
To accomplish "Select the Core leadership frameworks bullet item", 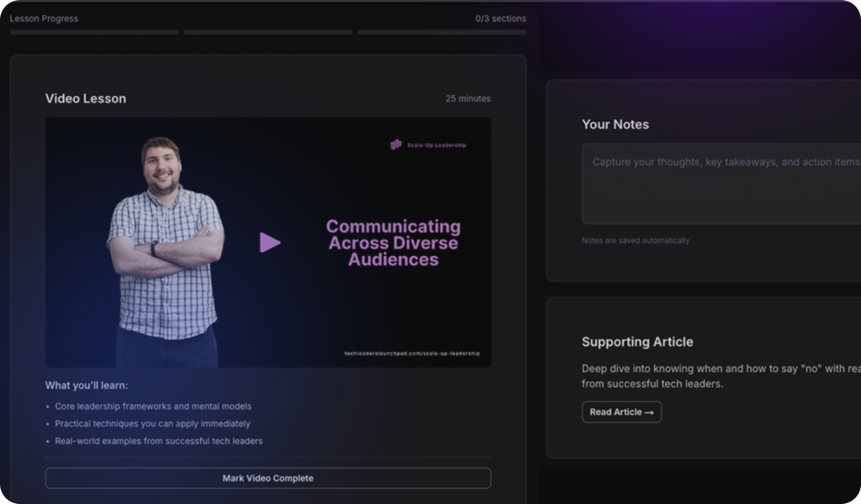I will (x=153, y=406).
